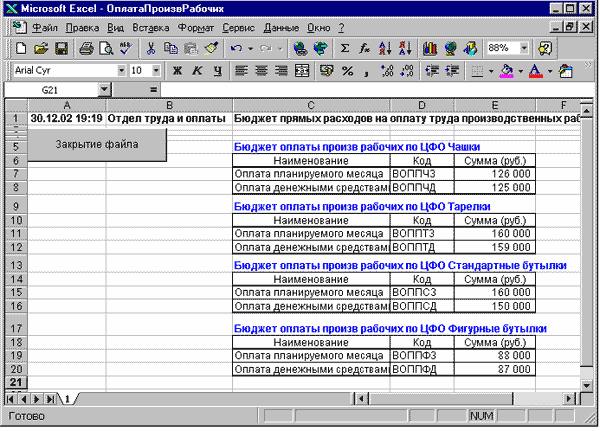Open the Office Assistant help icon
This screenshot has width=600, height=431.
[x=545, y=48]
